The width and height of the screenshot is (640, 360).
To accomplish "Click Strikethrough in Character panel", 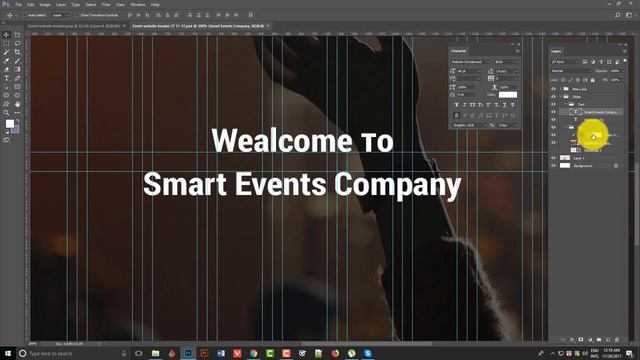I will (x=513, y=105).
